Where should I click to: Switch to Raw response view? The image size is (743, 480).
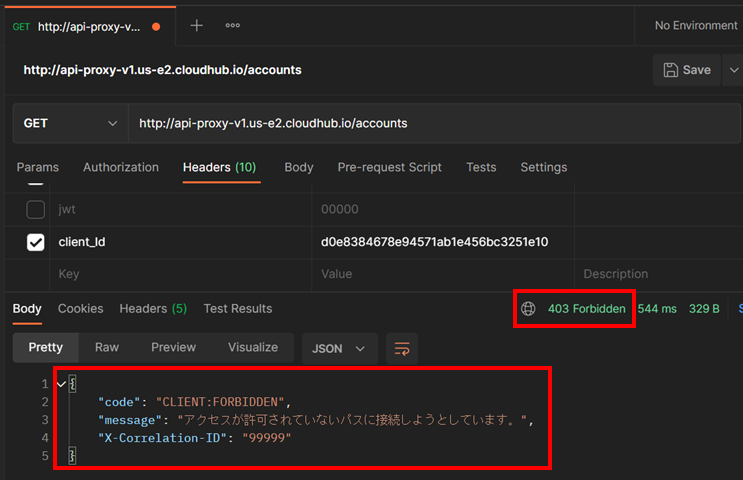click(107, 347)
